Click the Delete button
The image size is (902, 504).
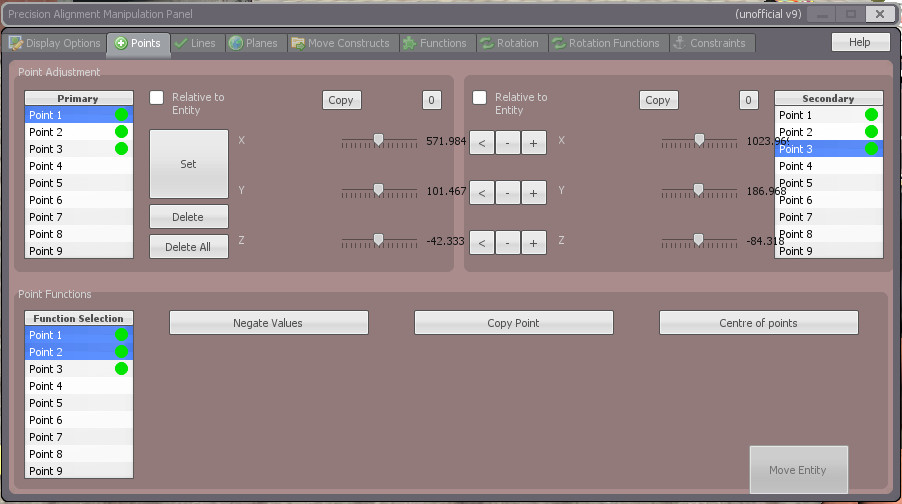point(189,217)
